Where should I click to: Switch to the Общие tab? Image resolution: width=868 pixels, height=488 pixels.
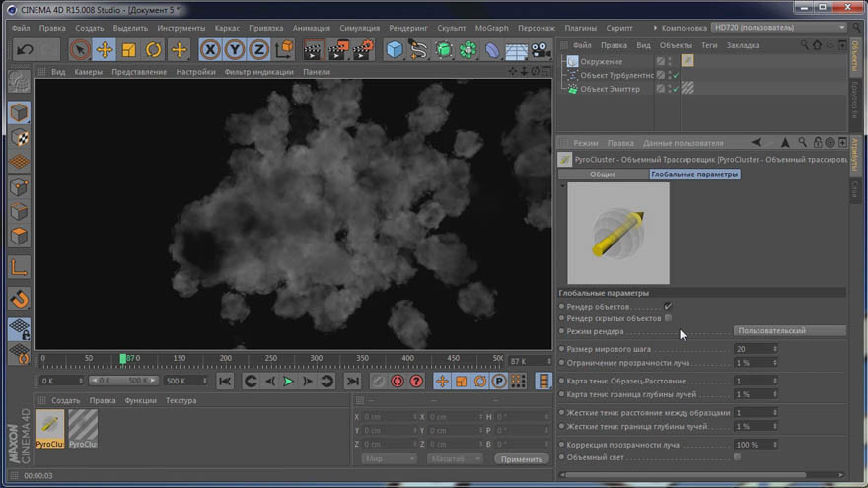(x=603, y=174)
